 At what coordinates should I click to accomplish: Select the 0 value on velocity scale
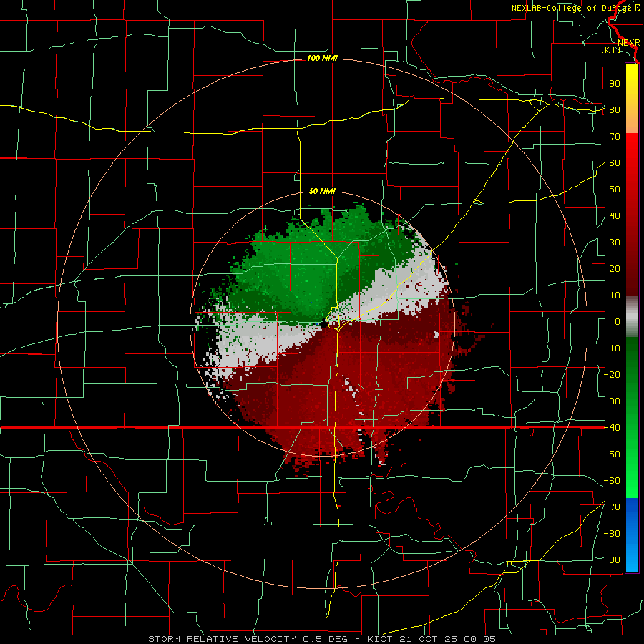(618, 322)
